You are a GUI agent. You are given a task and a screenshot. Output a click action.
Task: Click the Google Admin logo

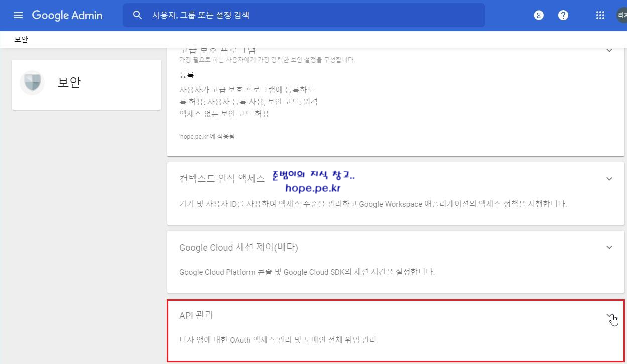coord(67,15)
